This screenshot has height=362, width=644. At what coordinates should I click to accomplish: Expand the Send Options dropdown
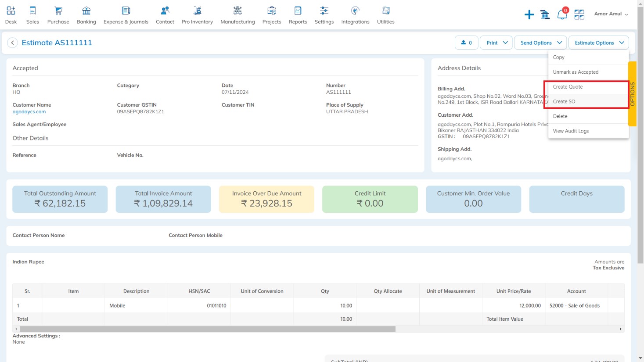540,43
